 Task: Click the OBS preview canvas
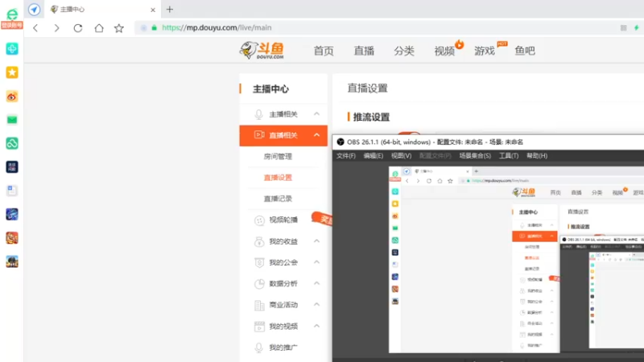(x=516, y=259)
